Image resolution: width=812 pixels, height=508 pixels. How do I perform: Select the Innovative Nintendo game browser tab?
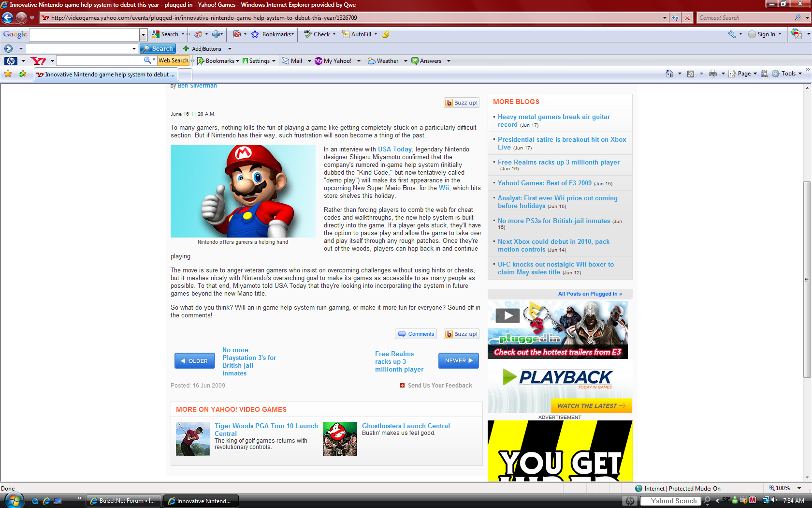coord(106,75)
